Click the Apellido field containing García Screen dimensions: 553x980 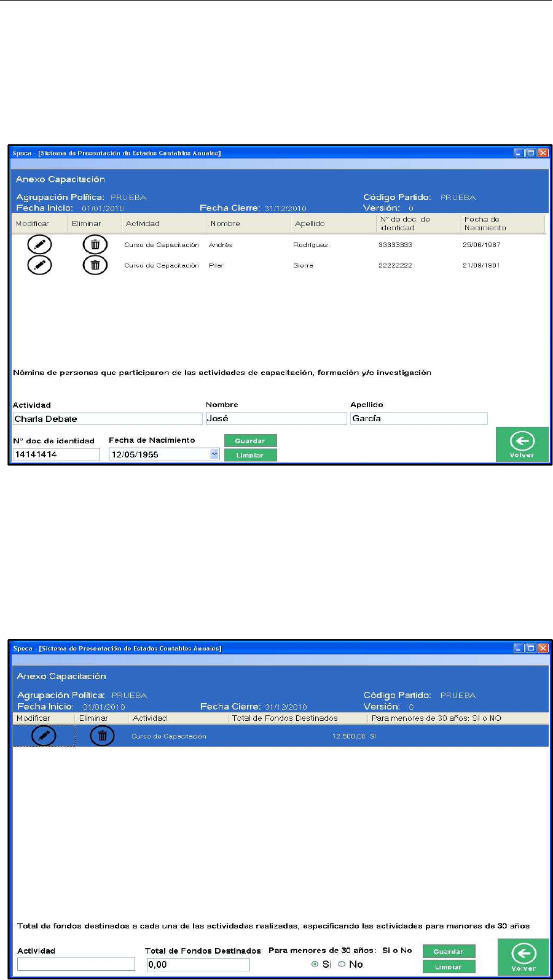419,418
